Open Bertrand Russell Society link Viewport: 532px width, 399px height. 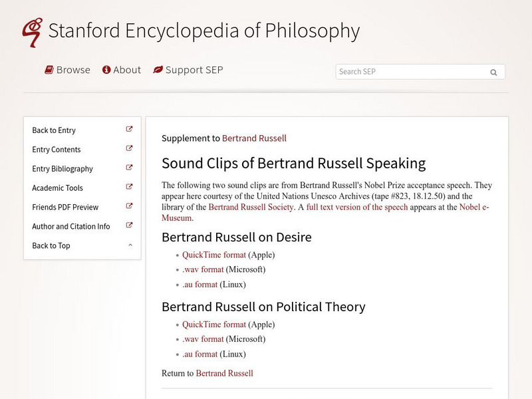[251, 207]
